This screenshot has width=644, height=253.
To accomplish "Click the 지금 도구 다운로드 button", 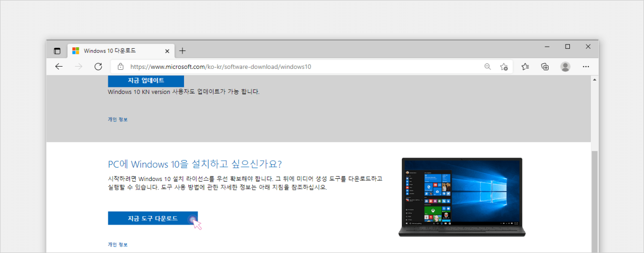I will (153, 218).
